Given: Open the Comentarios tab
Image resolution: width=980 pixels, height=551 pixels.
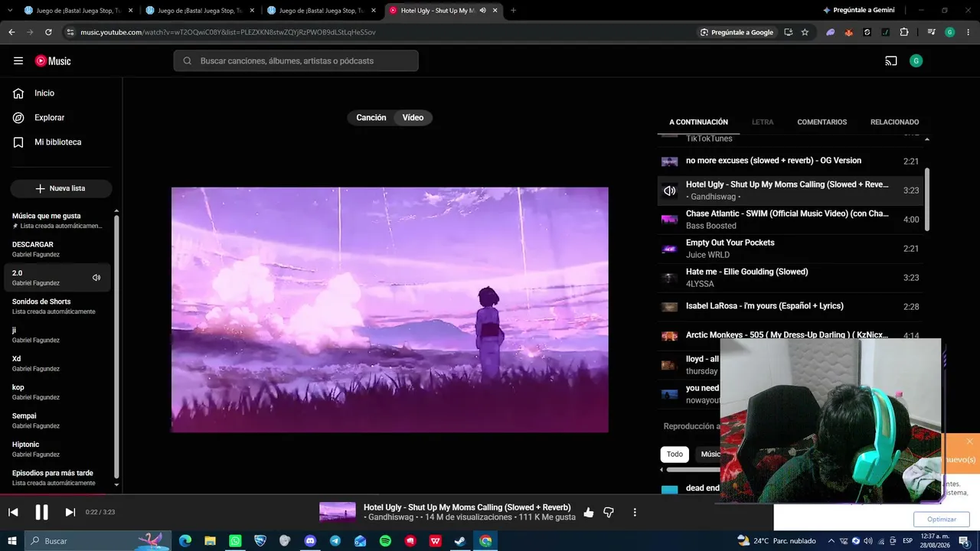Looking at the screenshot, I should pos(822,122).
